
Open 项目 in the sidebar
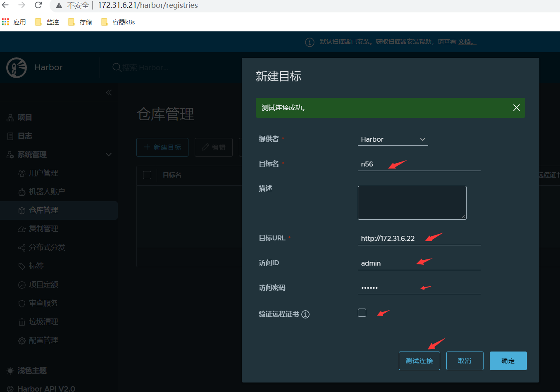tap(25, 118)
